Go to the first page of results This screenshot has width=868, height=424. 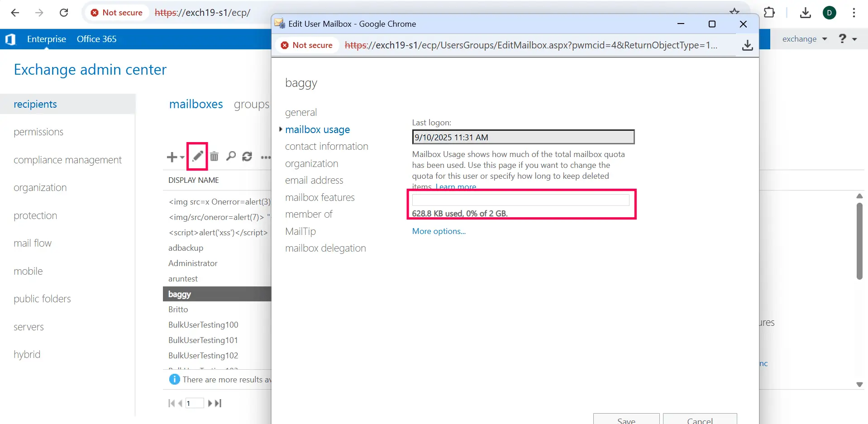point(172,403)
